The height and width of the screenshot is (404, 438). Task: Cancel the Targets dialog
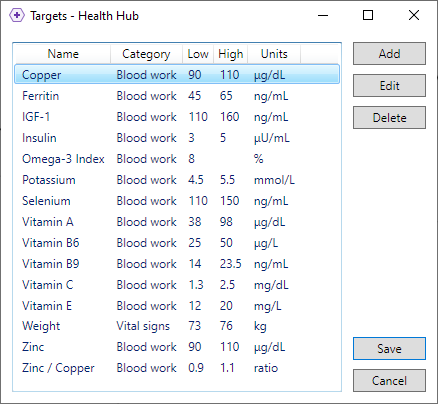tap(389, 381)
